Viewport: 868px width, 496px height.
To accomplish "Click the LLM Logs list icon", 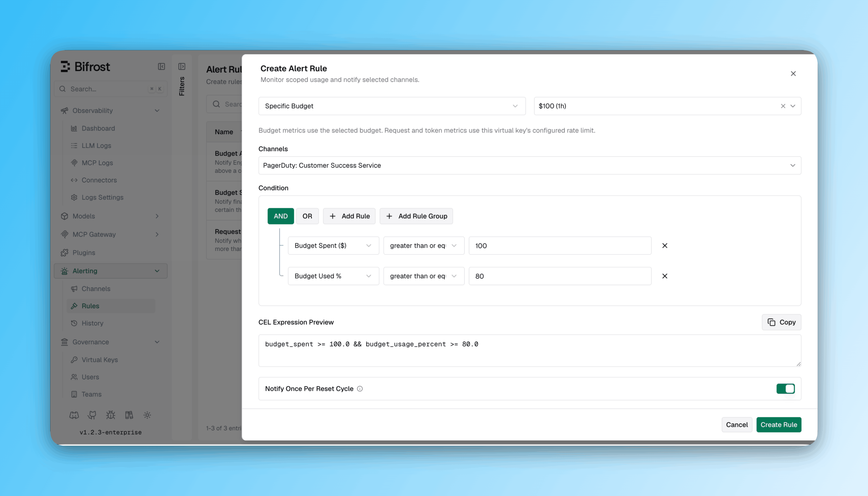I will (x=74, y=145).
